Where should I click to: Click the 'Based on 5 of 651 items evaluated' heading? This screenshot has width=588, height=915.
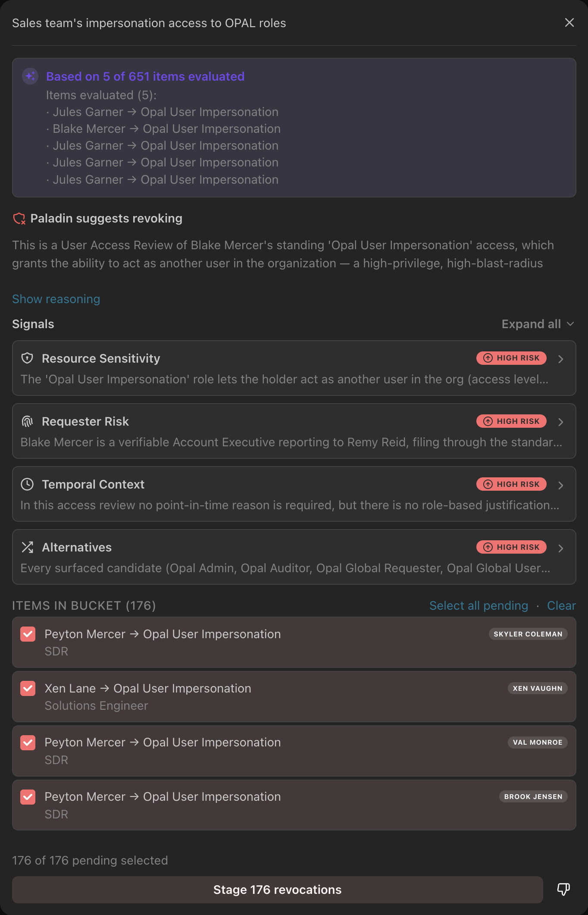tap(145, 76)
